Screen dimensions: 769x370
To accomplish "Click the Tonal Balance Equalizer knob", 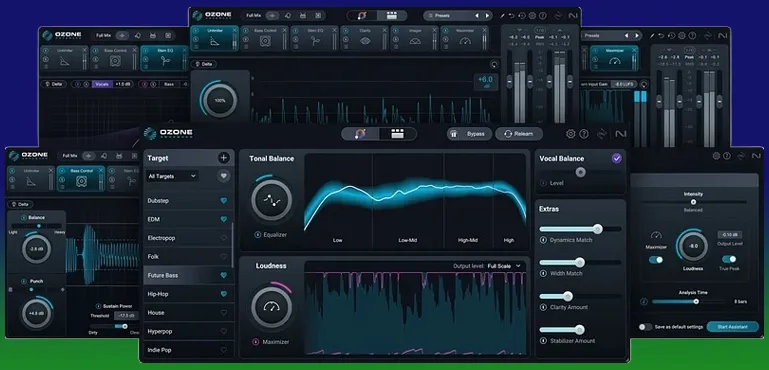I will (271, 200).
